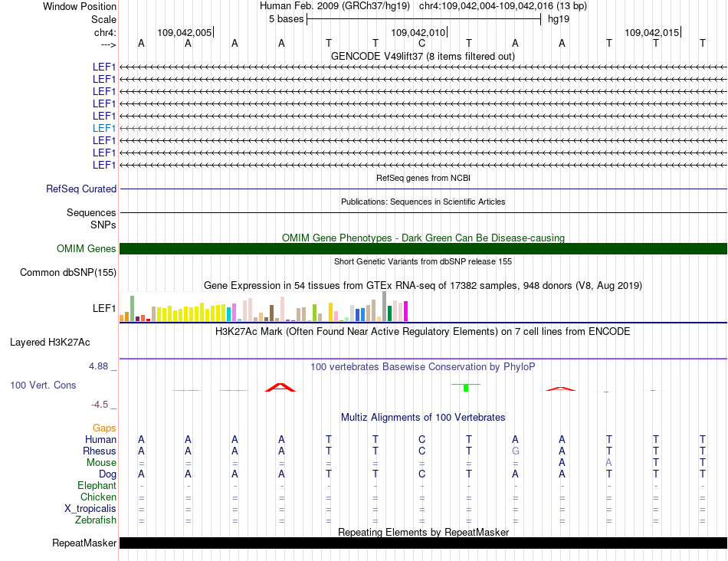Click the Gaps label in Multiz track
Screen dimensions: 728x561
[104, 428]
